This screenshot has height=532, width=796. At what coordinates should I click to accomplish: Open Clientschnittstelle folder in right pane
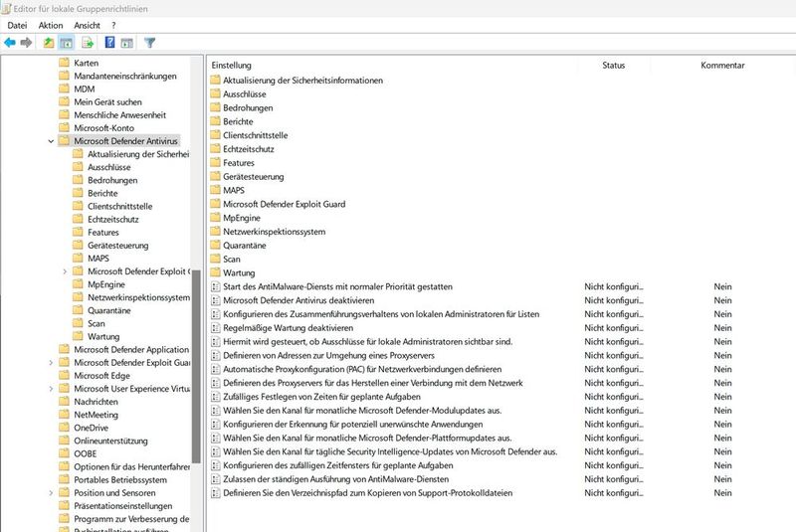pos(256,135)
